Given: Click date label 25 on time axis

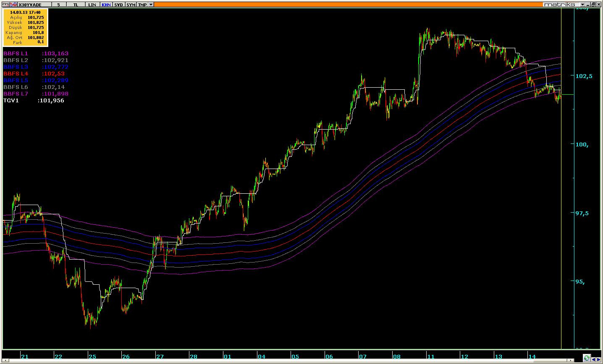Looking at the screenshot, I should coord(92,357).
